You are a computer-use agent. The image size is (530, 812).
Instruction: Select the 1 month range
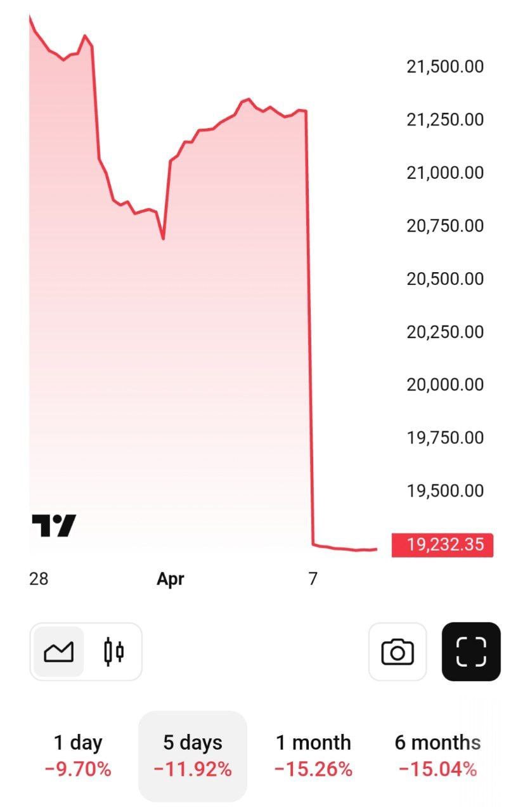click(x=313, y=756)
